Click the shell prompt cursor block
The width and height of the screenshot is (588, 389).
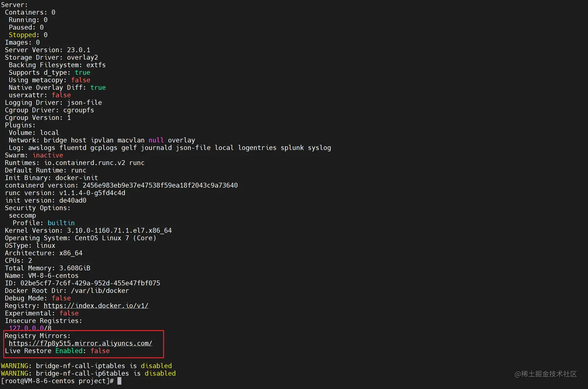pos(119,381)
